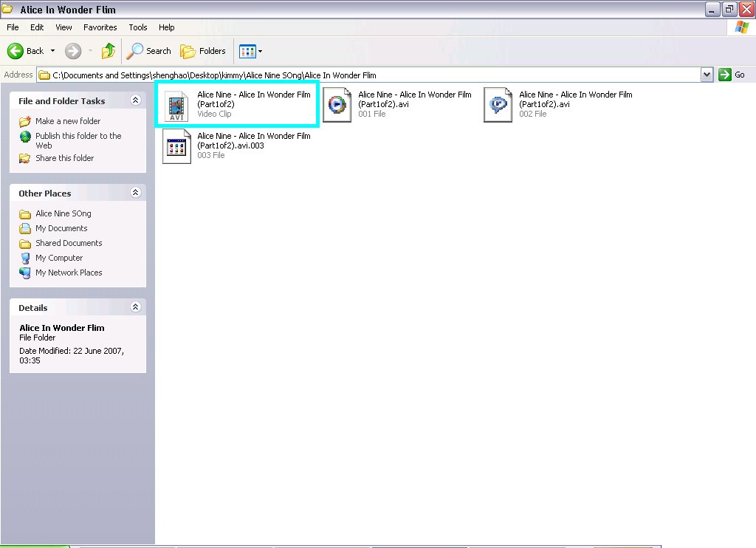Viewport: 756px width, 548px height.
Task: Select the 002 File icon
Action: [x=498, y=105]
